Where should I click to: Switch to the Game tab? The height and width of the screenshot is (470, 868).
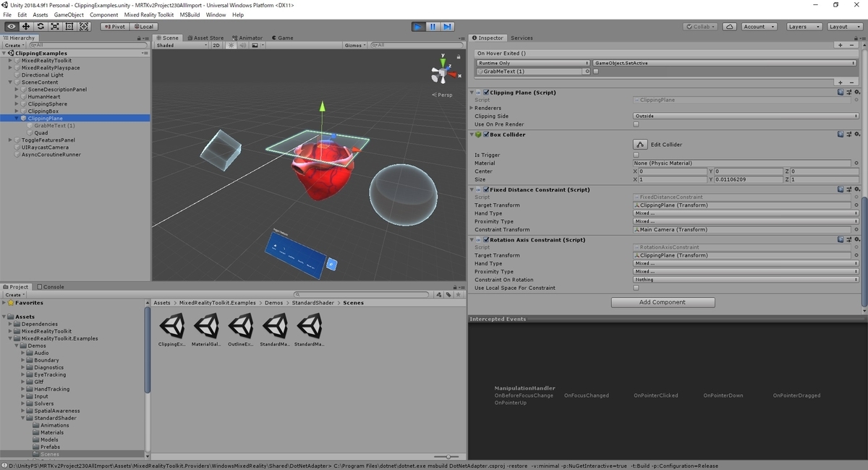[282, 38]
